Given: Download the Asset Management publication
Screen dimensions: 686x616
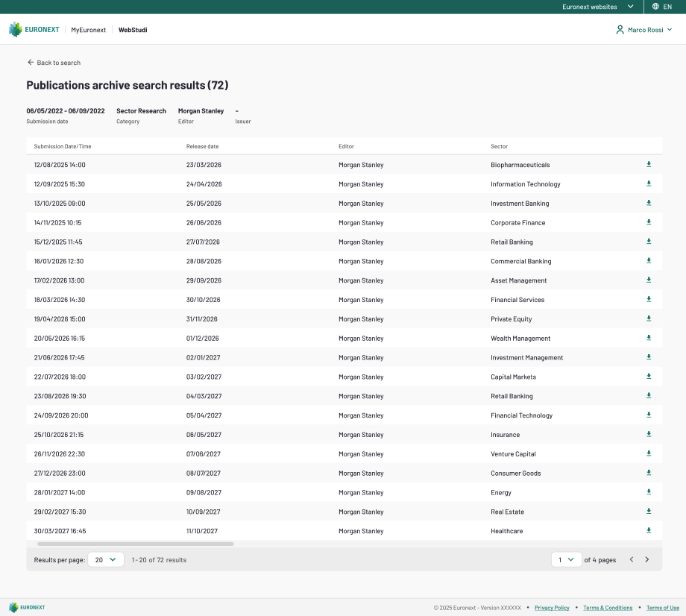Looking at the screenshot, I should (649, 280).
